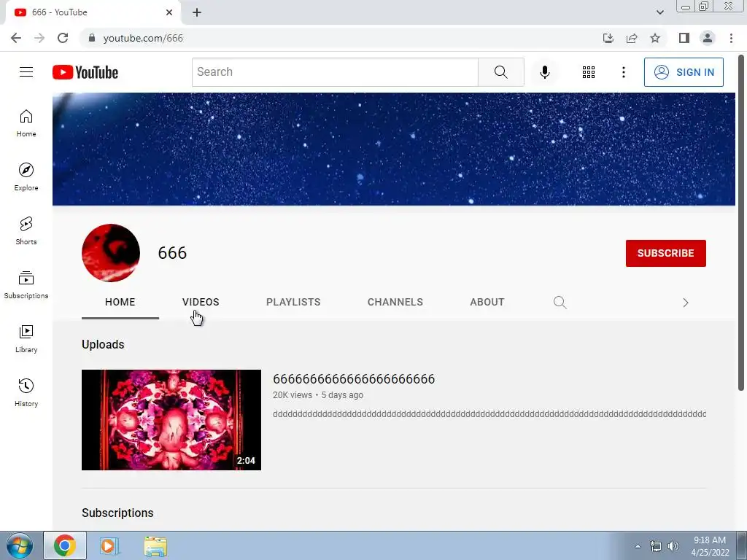Select the HOME channel tab
The image size is (747, 560).
(120, 302)
